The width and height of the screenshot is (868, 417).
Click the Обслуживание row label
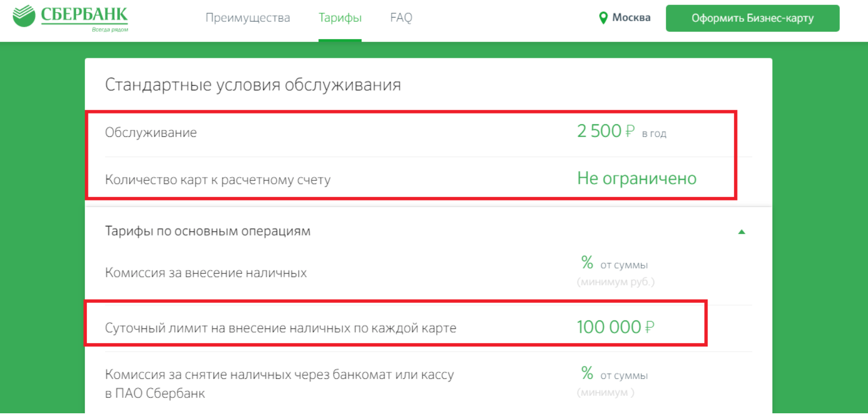pyautogui.click(x=150, y=133)
